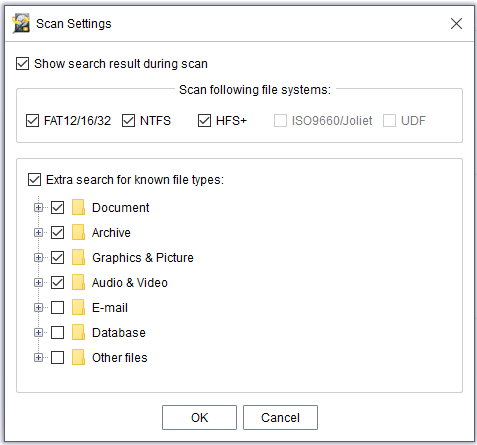Expand the Audio & Video tree node
This screenshot has width=477, height=445.
pos(38,282)
